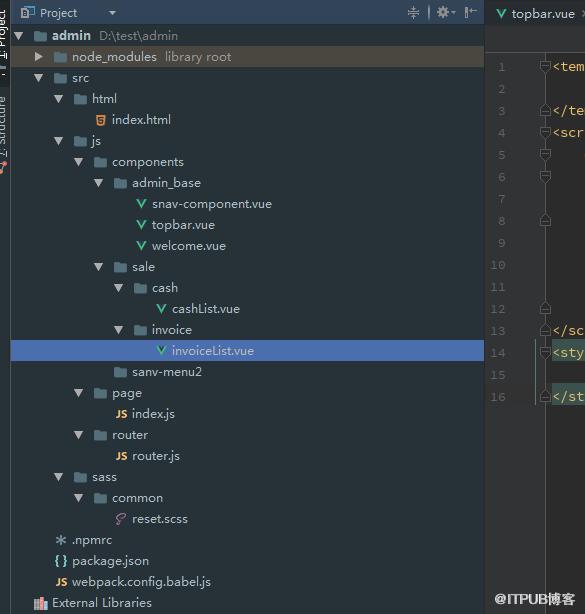Collapse the common folder arrow
This screenshot has height=614, width=585.
[78, 498]
